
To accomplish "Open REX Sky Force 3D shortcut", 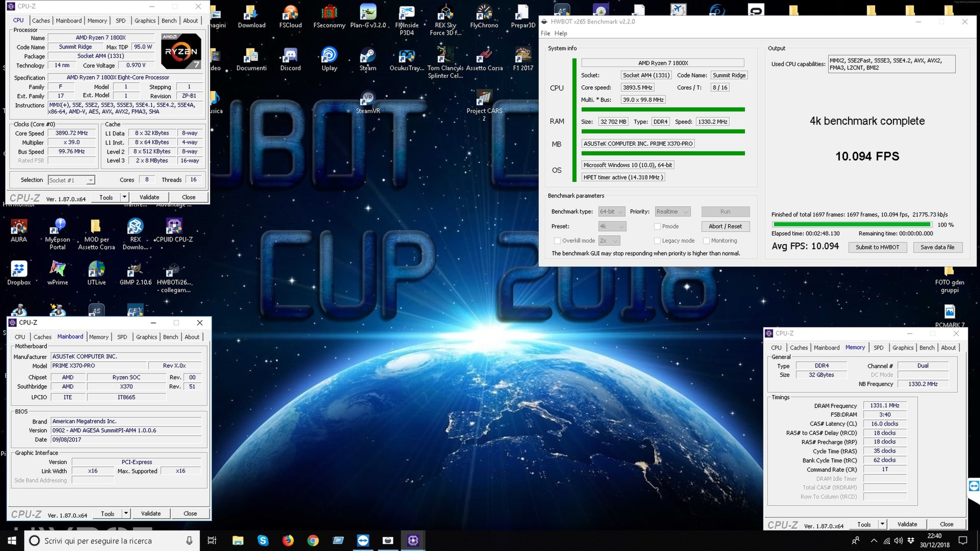I will (445, 20).
